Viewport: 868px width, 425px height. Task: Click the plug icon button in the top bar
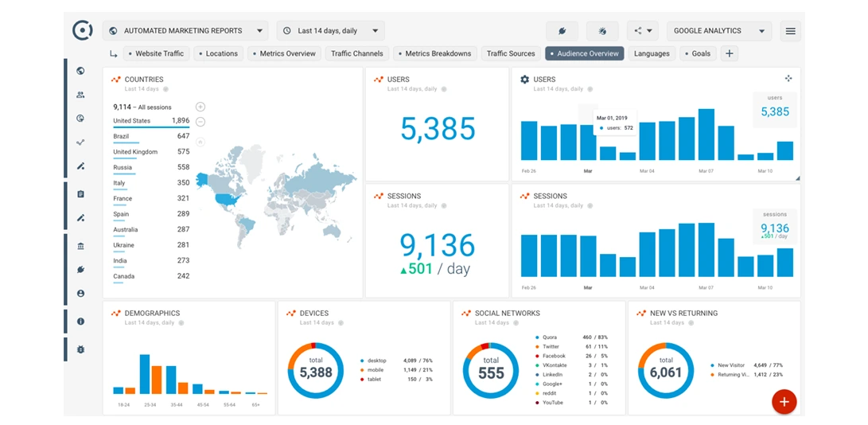[562, 31]
